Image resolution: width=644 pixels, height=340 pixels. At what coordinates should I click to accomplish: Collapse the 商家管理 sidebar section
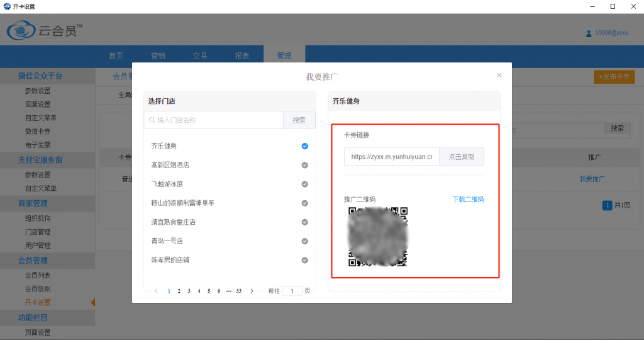47,203
